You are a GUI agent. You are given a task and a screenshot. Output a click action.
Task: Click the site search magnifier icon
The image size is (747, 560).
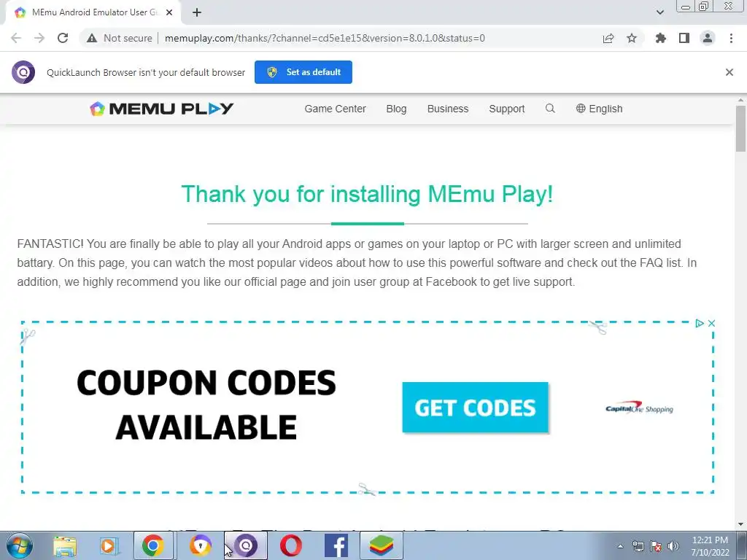pyautogui.click(x=550, y=109)
